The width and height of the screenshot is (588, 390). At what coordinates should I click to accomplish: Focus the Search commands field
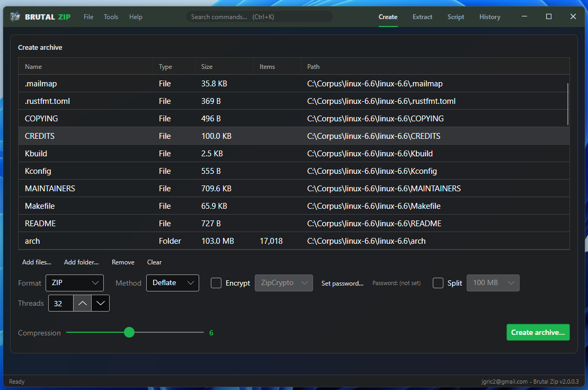click(260, 17)
